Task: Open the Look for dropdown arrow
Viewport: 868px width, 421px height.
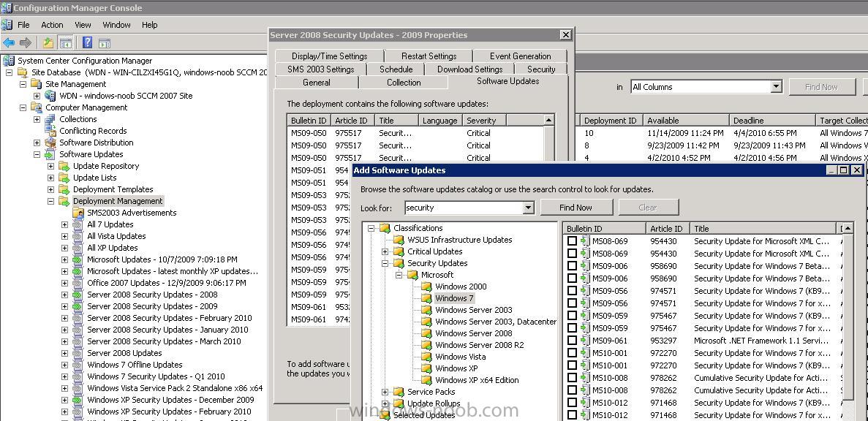Action: [x=528, y=208]
